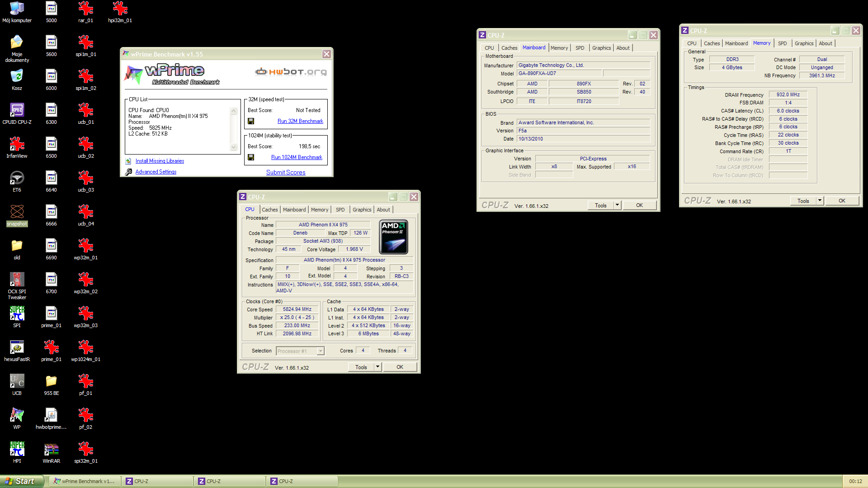Click OK in the Memory window
Image resolution: width=868 pixels, height=488 pixels.
842,201
